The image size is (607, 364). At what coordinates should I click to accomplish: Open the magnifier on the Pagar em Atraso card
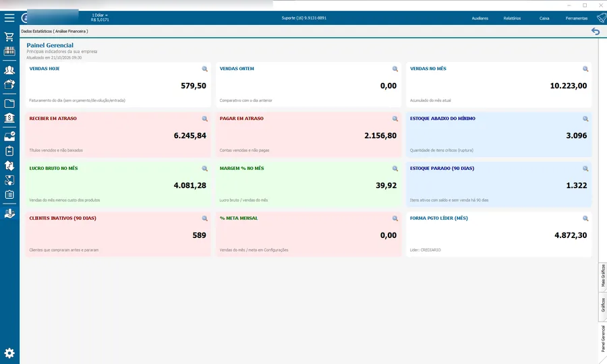tap(395, 119)
